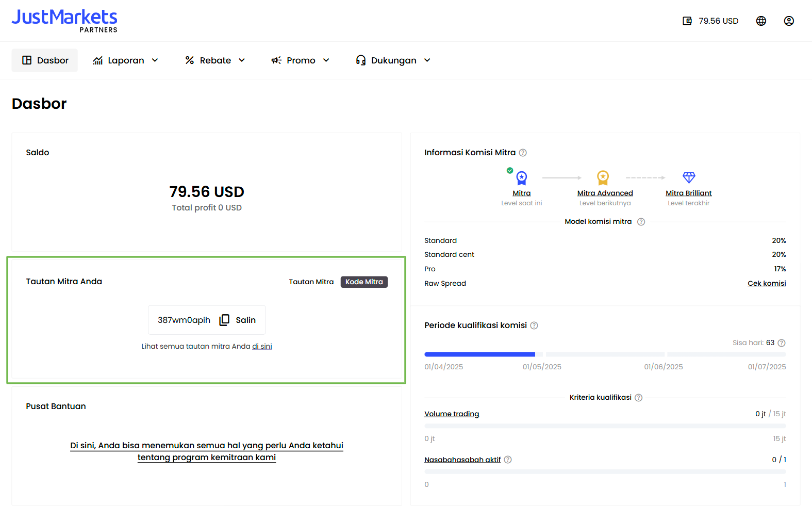
Task: Click the Mitra Advanced gold badge icon
Action: point(603,177)
